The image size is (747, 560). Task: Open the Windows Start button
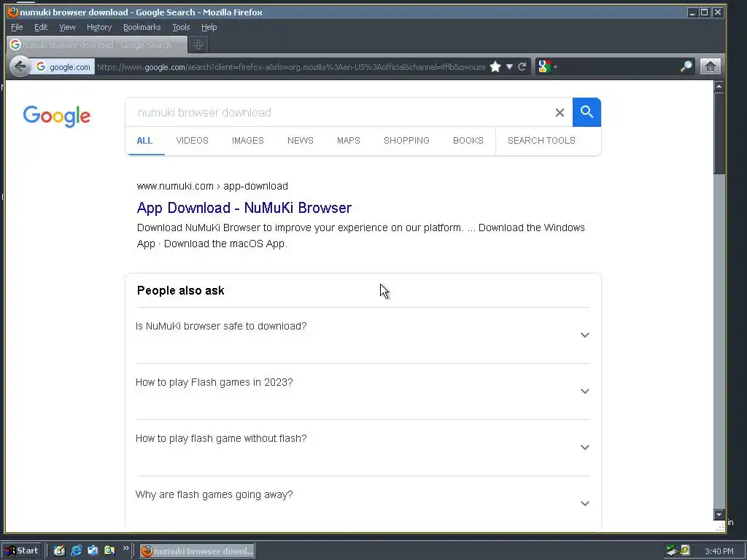23,551
